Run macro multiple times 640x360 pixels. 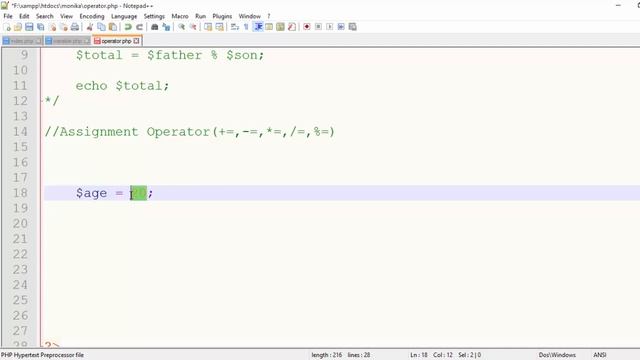(x=341, y=27)
